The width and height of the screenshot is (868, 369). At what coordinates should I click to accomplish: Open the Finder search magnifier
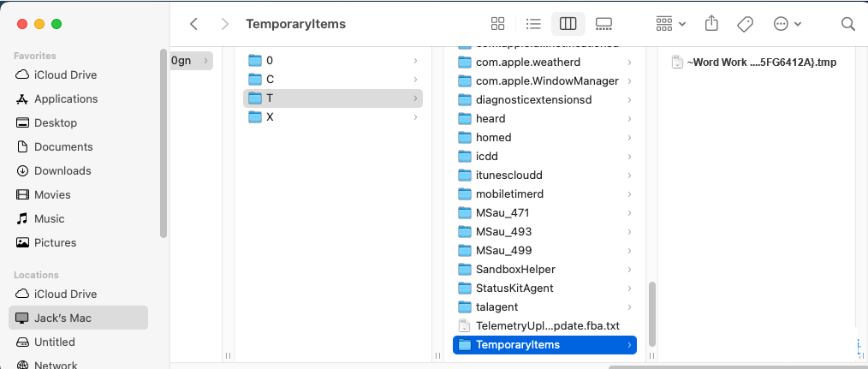[x=847, y=24]
